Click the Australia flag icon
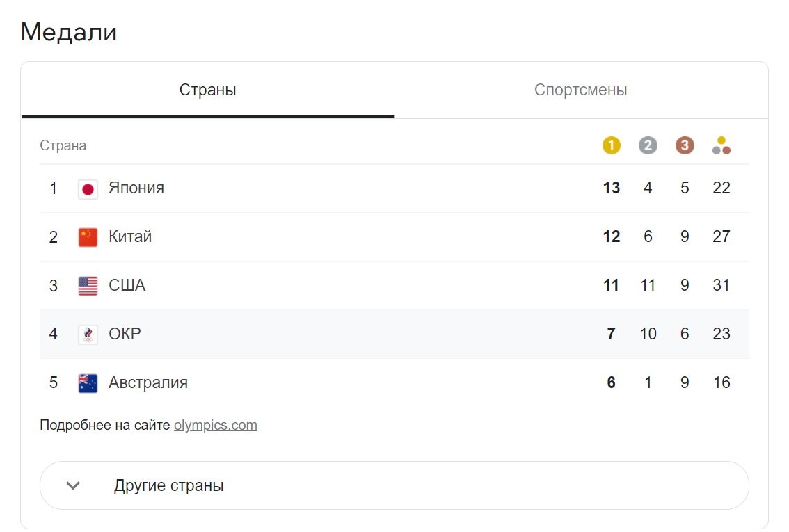789x532 pixels. [88, 383]
